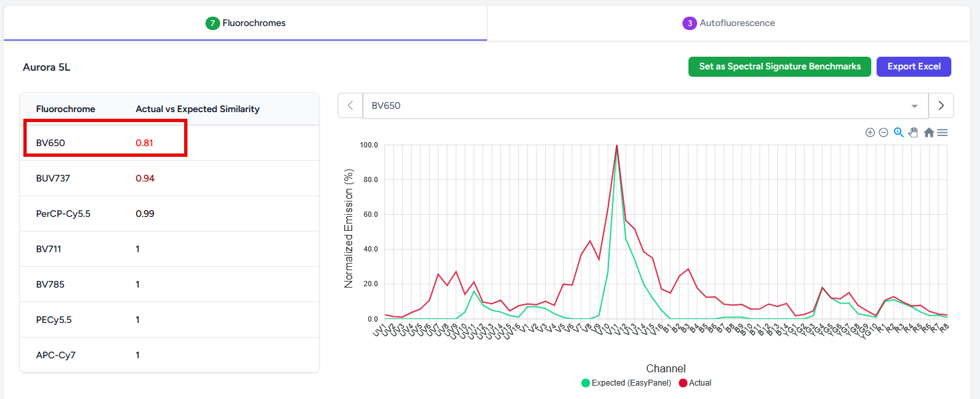Switch to the Autofluorescence tab
980x399 pixels.
click(x=728, y=23)
